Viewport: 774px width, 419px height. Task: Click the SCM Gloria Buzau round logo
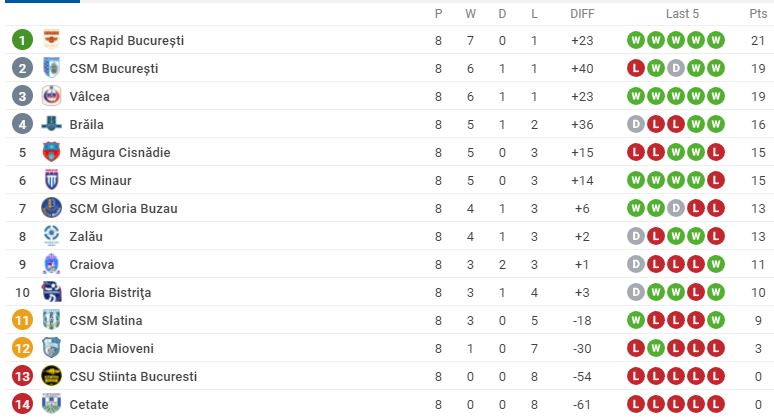tap(51, 208)
